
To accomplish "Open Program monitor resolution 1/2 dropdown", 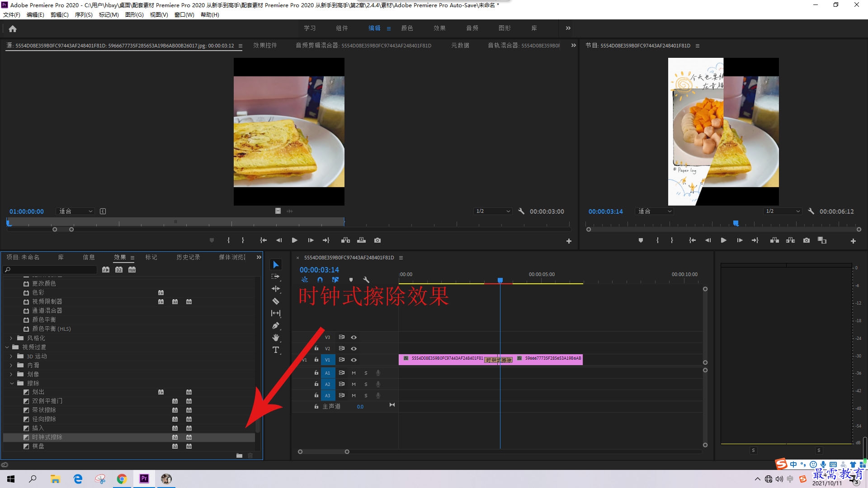I will (783, 211).
